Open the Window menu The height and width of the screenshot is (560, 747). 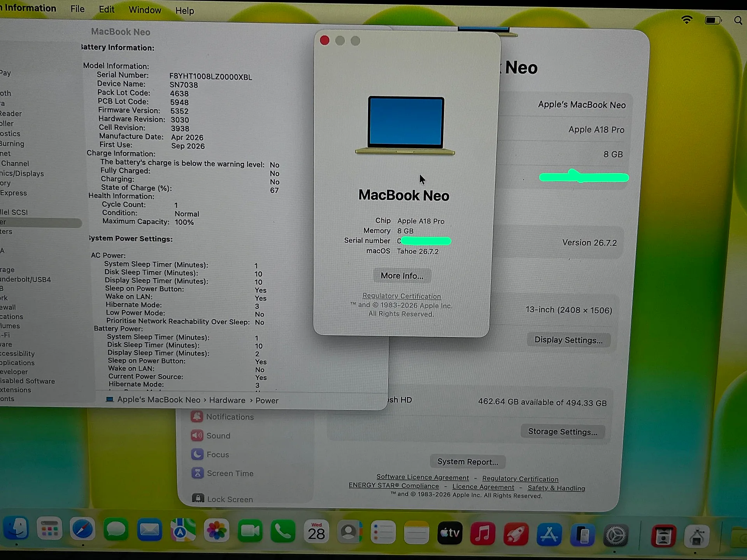(x=145, y=10)
